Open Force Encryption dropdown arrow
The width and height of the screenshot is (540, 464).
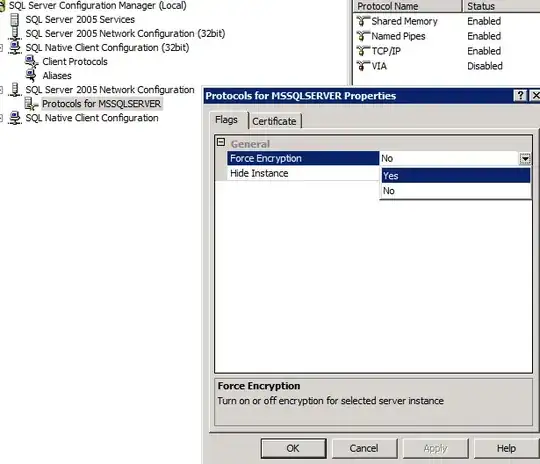pyautogui.click(x=525, y=158)
